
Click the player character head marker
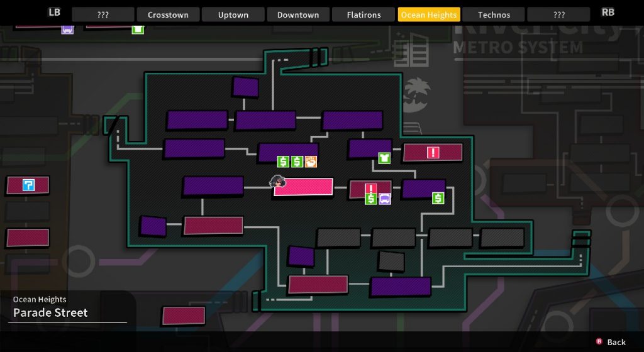click(277, 182)
